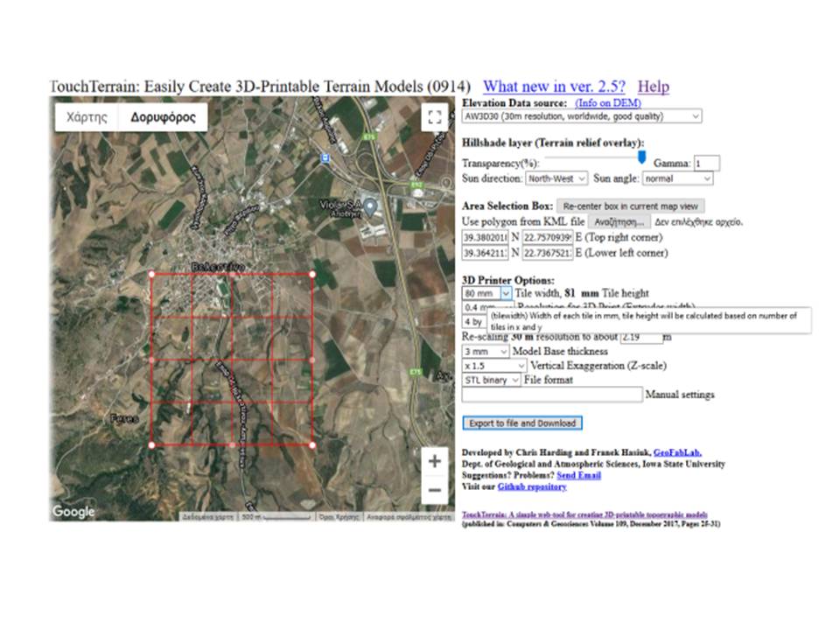Viewport: 840px width, 630px height.
Task: Open the Elevation Data source dropdown
Action: click(582, 116)
